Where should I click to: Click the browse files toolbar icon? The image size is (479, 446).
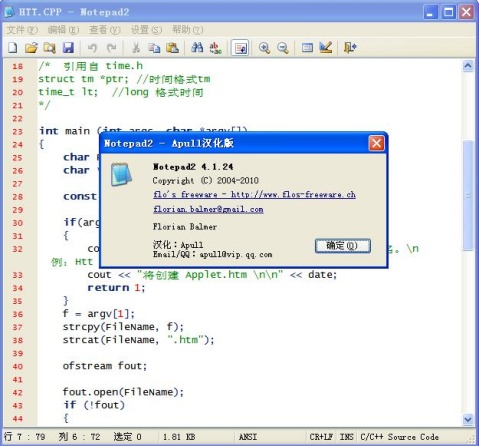(x=49, y=48)
